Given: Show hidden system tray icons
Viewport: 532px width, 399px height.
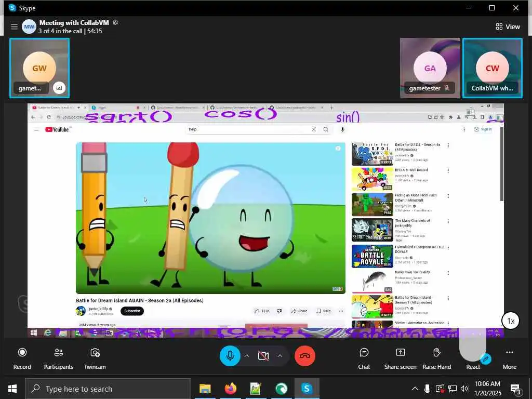Looking at the screenshot, I should [x=415, y=389].
